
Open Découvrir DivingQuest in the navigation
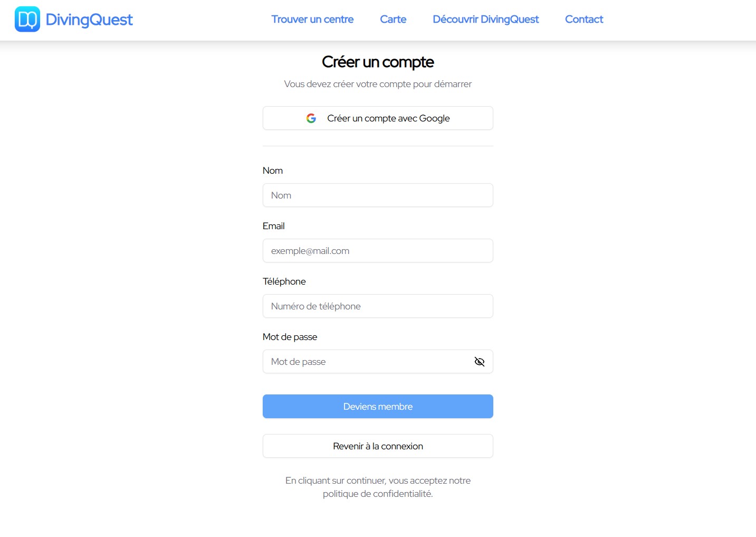click(485, 20)
